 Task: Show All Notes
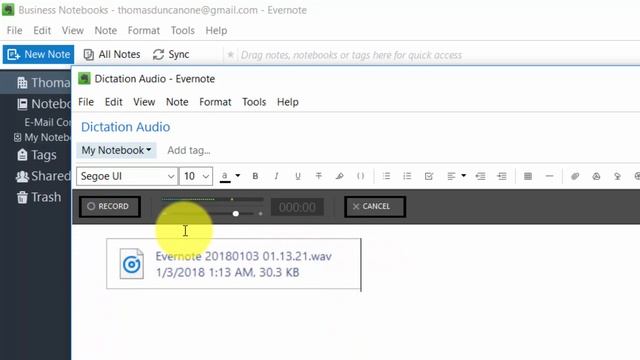112,54
